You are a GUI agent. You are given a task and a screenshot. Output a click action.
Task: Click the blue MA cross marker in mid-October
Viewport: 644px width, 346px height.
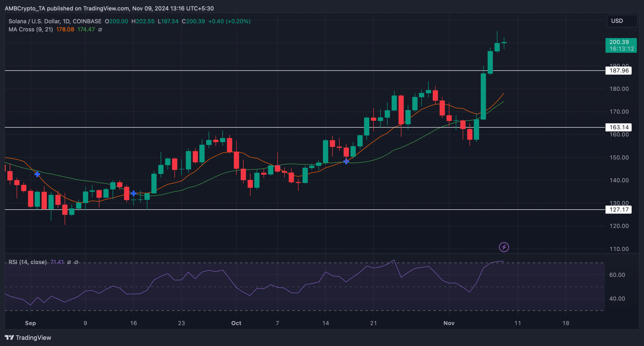[x=346, y=161]
